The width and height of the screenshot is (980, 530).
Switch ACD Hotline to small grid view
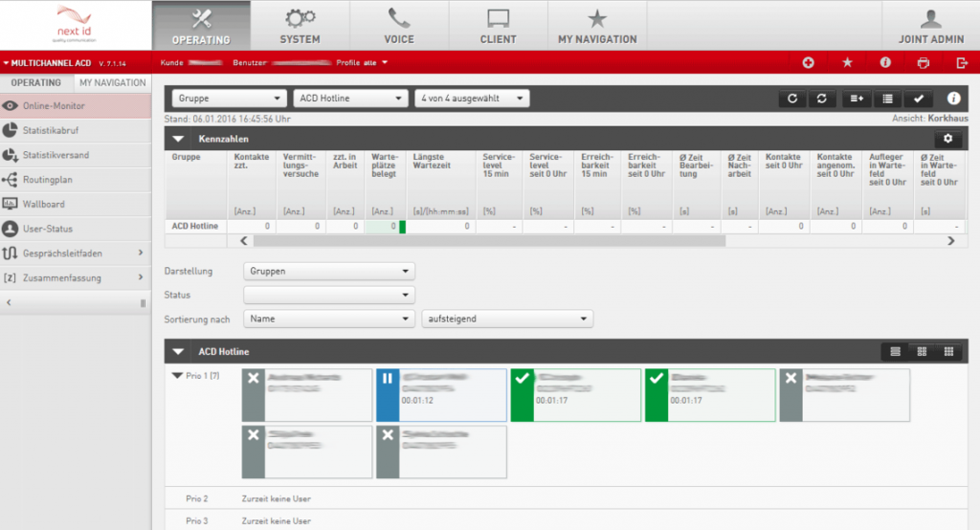point(947,352)
